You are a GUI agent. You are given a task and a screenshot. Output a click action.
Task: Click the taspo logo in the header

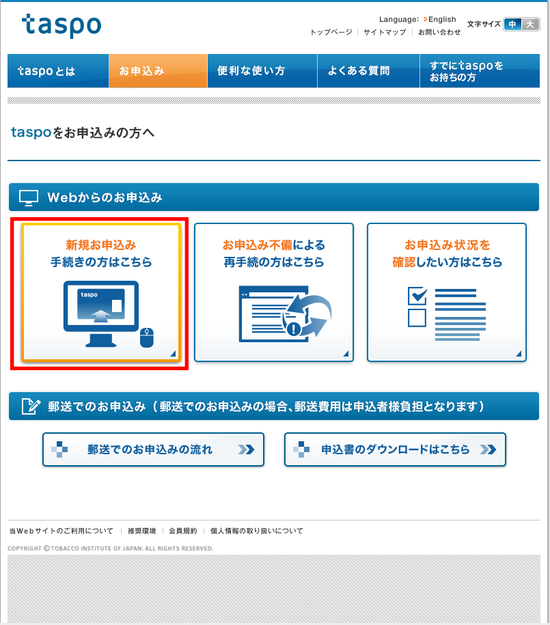pos(62,26)
